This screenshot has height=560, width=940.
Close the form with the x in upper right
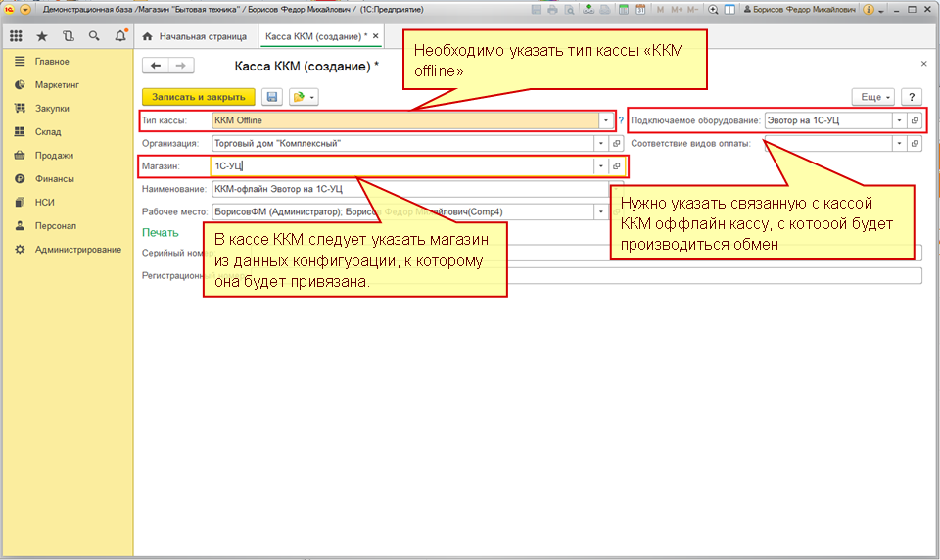click(923, 63)
